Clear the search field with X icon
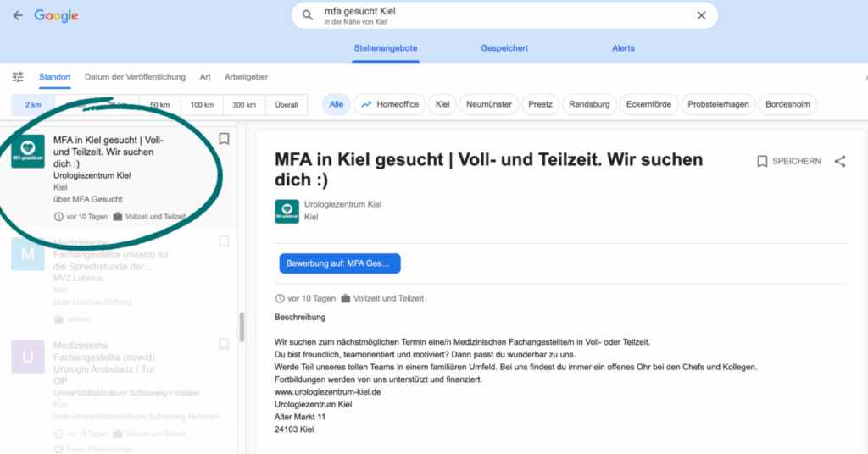 click(701, 15)
